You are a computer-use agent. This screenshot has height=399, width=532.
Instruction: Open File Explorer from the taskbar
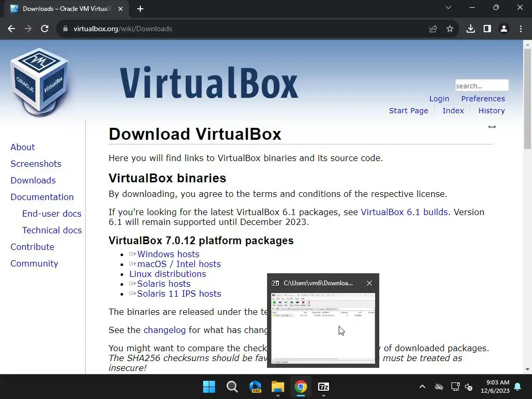(278, 387)
